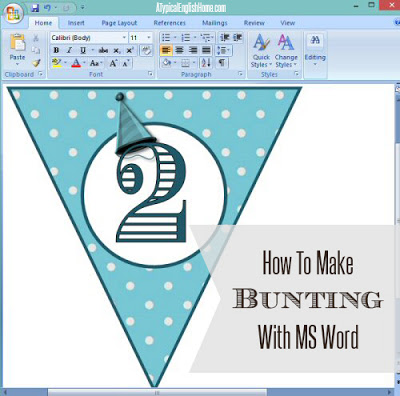Click the horizontal scrollbar at the bottom
Screen dimensions: 400x396
pyautogui.click(x=196, y=392)
